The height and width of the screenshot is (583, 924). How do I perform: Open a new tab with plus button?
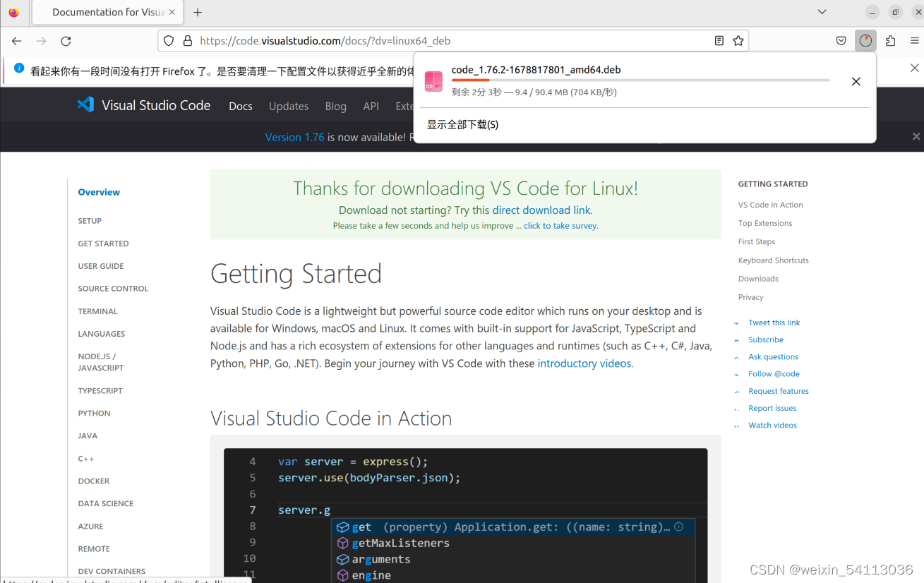pos(198,12)
